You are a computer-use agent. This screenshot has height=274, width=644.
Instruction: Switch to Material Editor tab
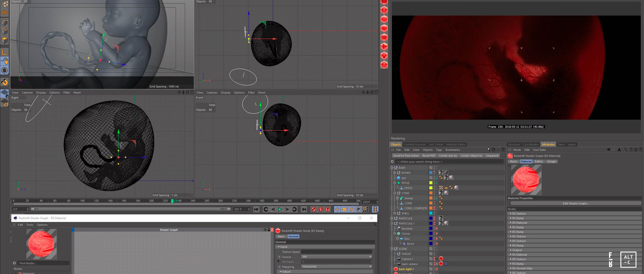(456, 145)
